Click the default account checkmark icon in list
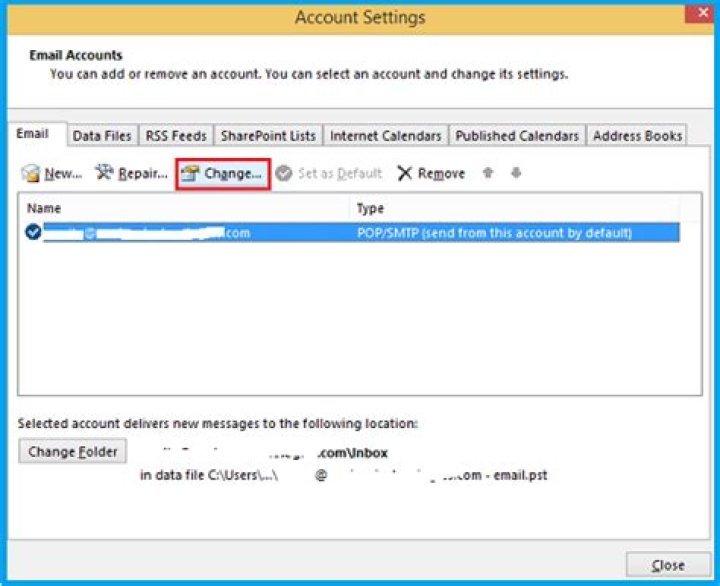The width and height of the screenshot is (720, 586). coord(33,233)
